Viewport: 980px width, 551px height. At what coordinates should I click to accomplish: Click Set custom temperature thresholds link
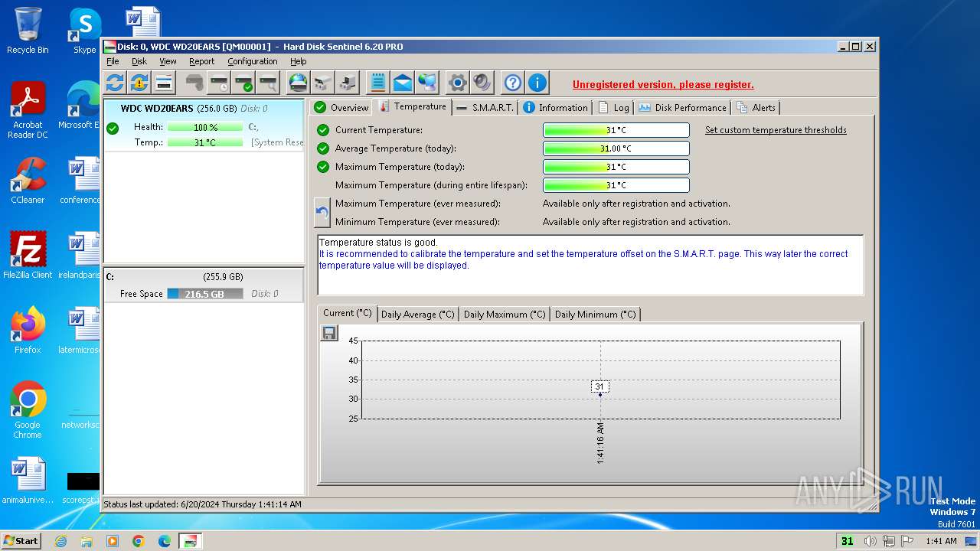click(776, 130)
